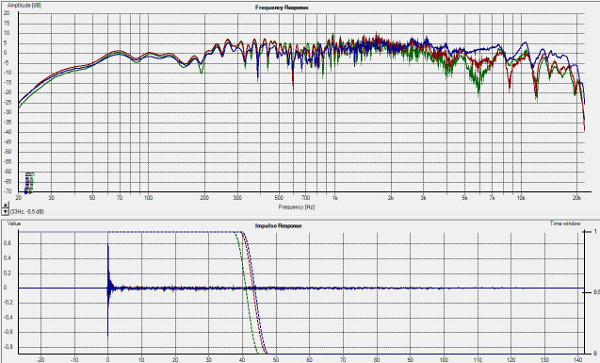600x363 pixels.
Task: Click the down arrow stepper beside the cursor readout
Action: (x=5, y=212)
